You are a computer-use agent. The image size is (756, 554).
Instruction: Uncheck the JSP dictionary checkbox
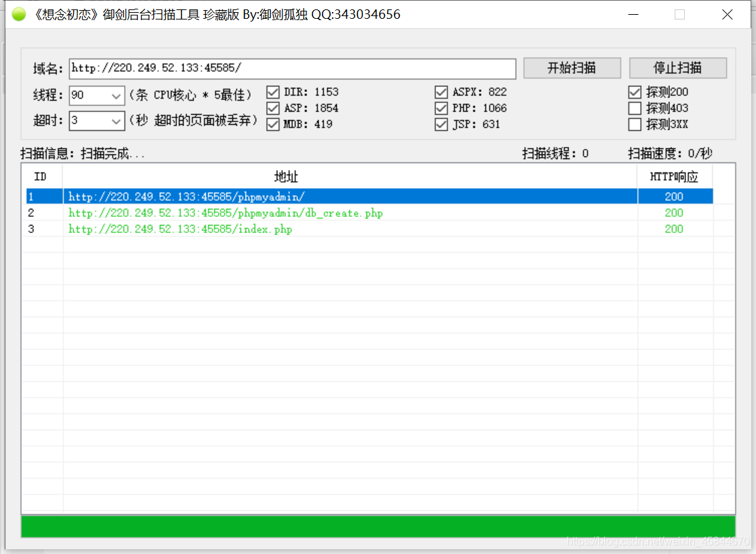pyautogui.click(x=442, y=124)
